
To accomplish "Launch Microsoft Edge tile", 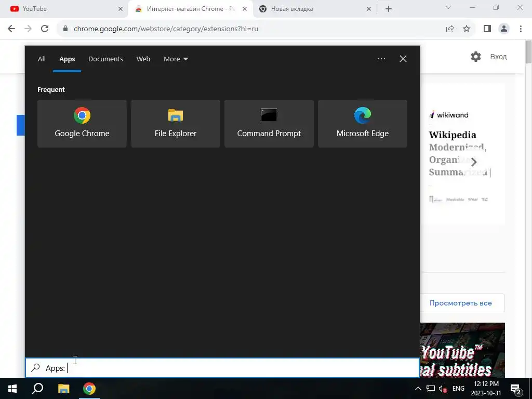I will click(x=362, y=124).
